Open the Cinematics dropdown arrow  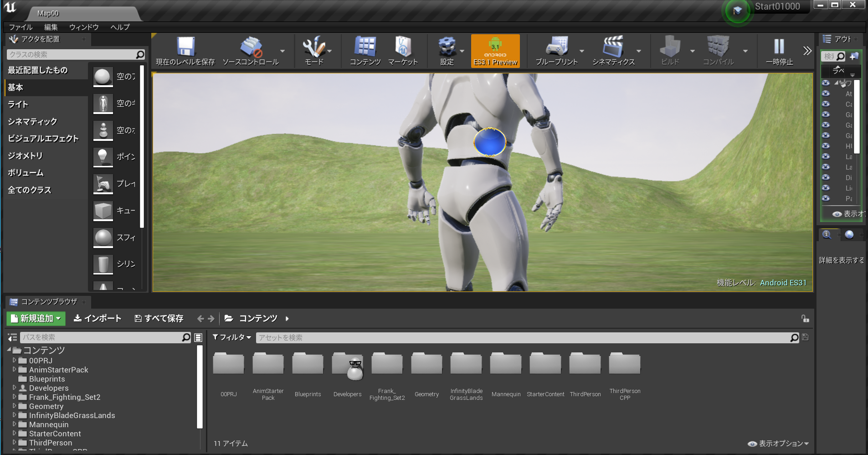639,51
